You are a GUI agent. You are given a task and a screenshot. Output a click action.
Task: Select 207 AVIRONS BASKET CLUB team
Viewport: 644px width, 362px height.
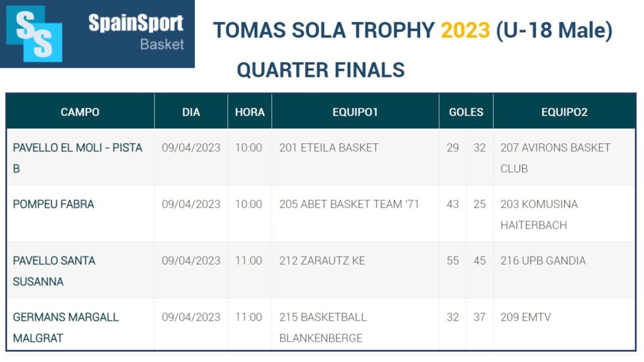555,157
